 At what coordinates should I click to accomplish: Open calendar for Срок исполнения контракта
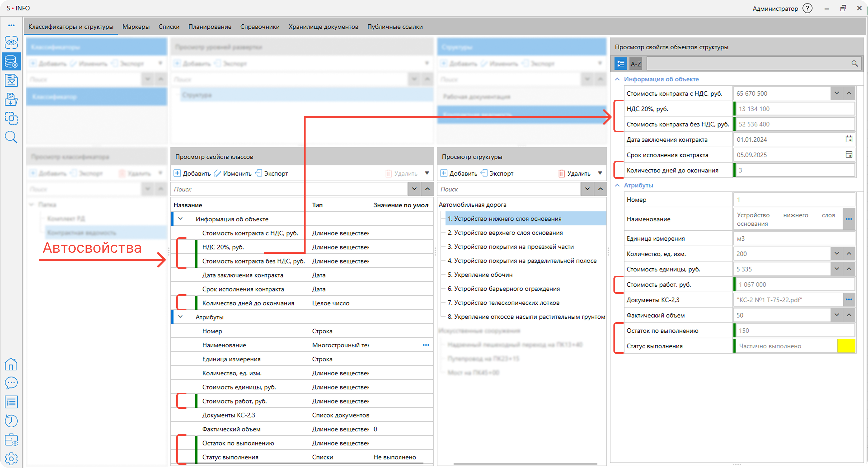pyautogui.click(x=849, y=155)
